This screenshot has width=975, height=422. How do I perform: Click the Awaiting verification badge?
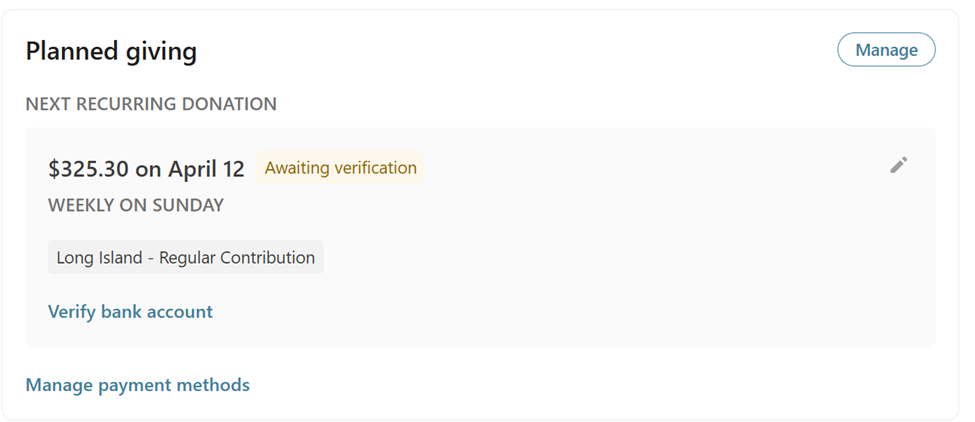click(340, 168)
